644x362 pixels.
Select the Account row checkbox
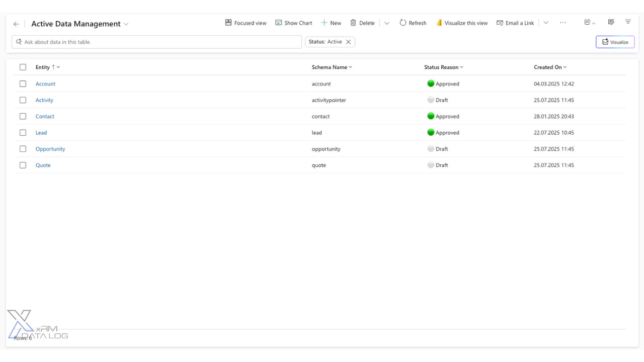[x=23, y=84]
